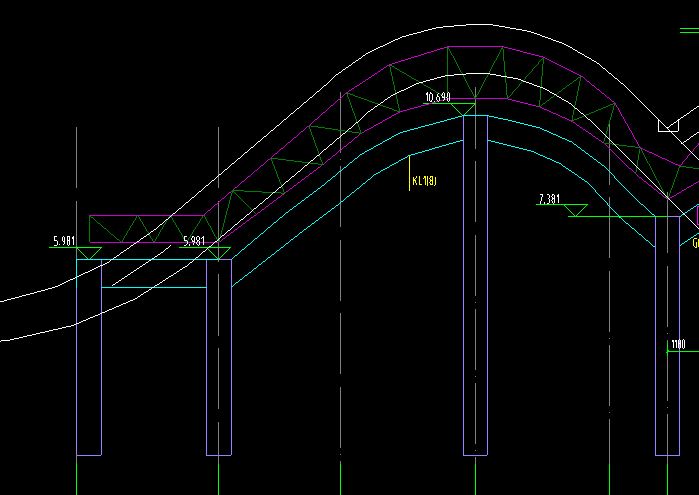The image size is (699, 495).
Task: Select the second column from the left
Action: coord(219,370)
